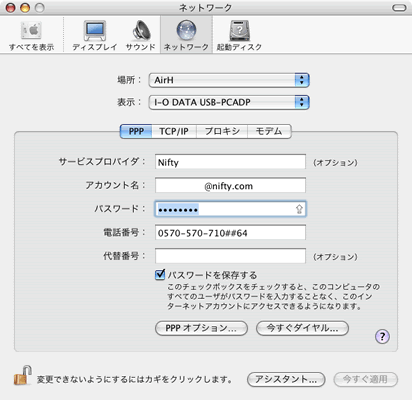Click the toolbar toggle pill in title bar
Screen dimensions: 412x400
point(399,8)
